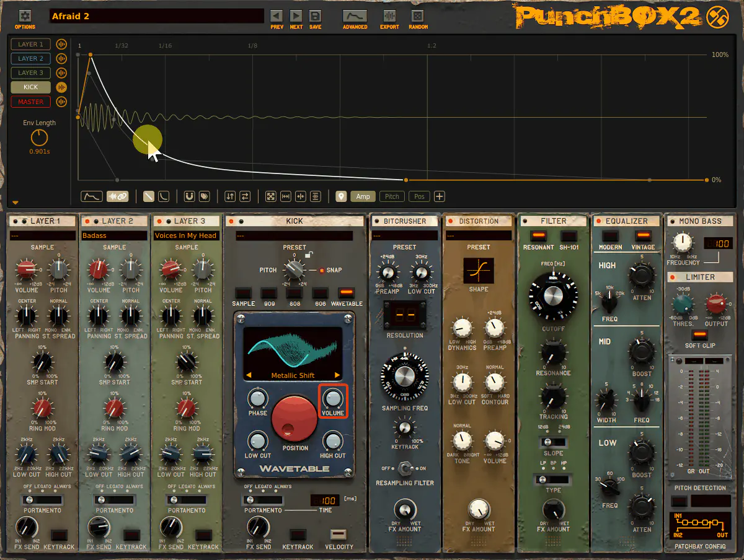
Task: Collapse the envelope panel with orange triangle
Action: pyautogui.click(x=15, y=203)
